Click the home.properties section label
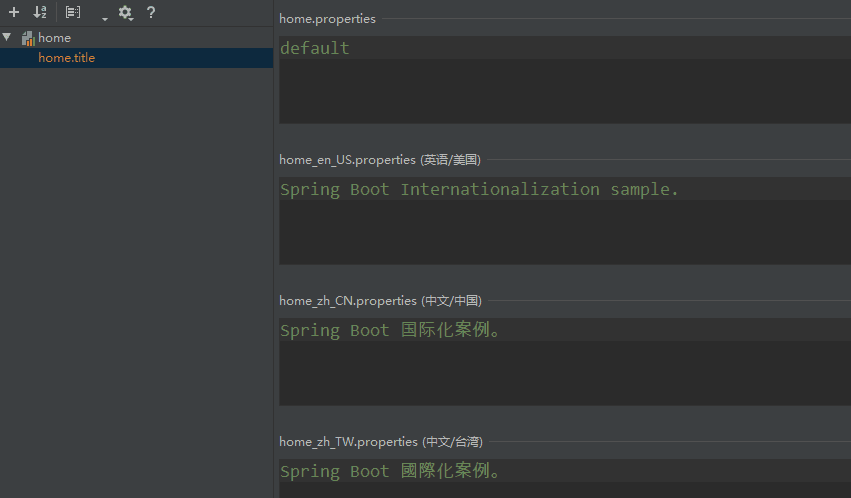 click(x=327, y=19)
